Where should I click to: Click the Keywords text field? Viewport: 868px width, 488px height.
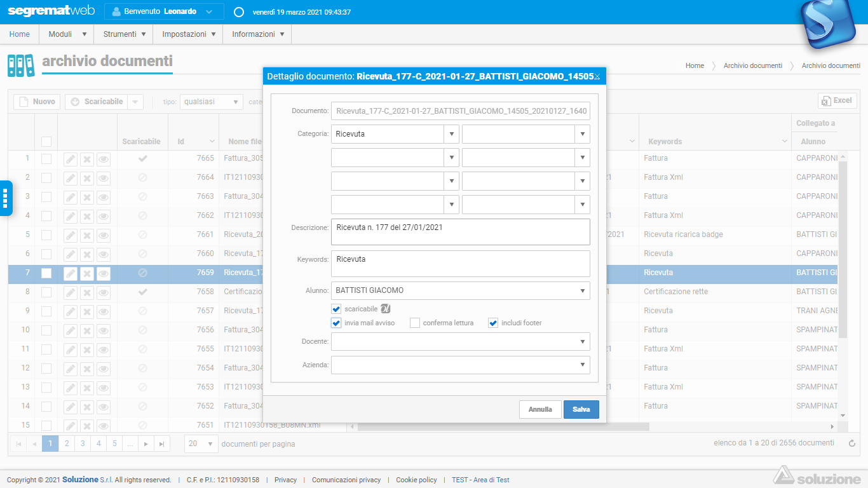[x=461, y=264]
